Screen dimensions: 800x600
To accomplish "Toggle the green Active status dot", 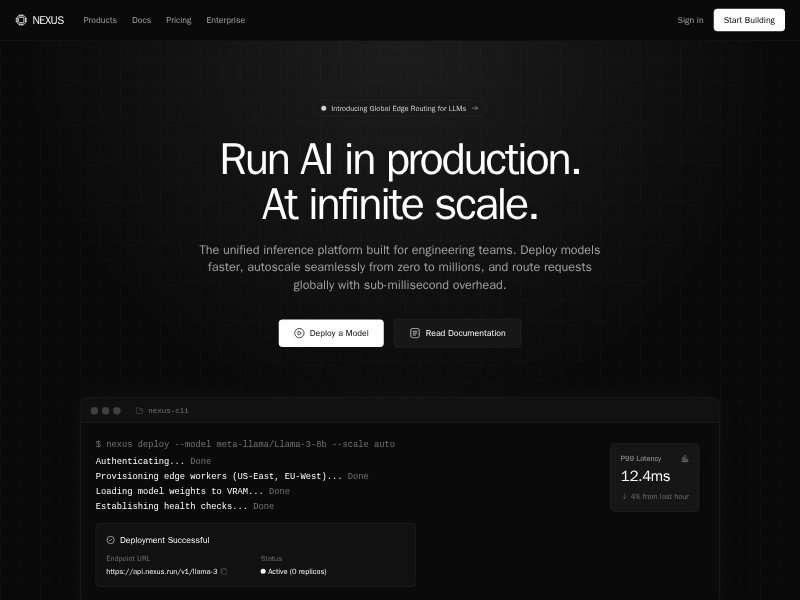I will point(264,571).
